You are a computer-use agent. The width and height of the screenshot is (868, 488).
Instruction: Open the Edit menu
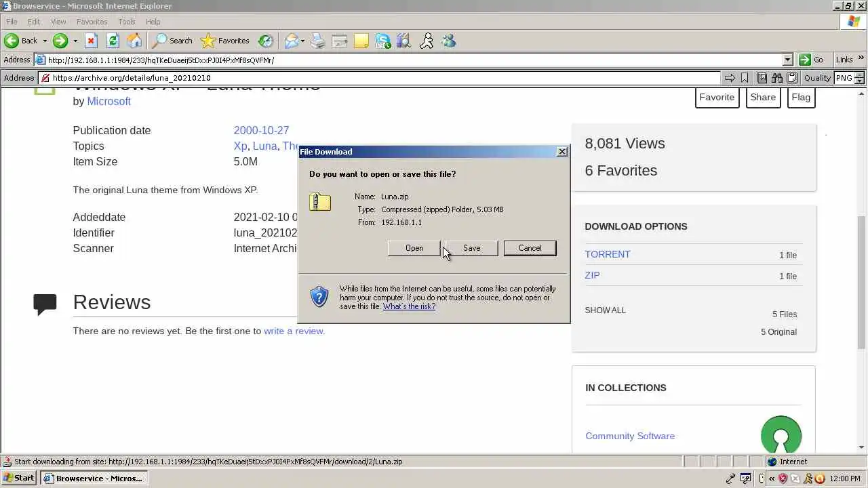click(34, 22)
